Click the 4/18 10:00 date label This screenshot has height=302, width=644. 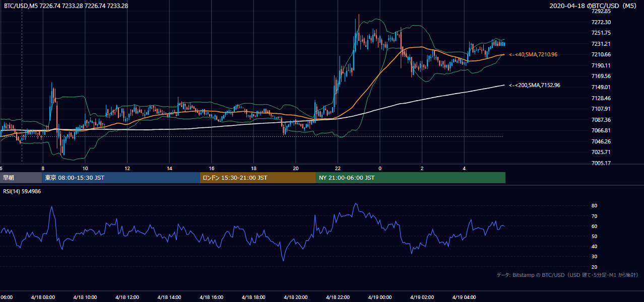(x=85, y=297)
